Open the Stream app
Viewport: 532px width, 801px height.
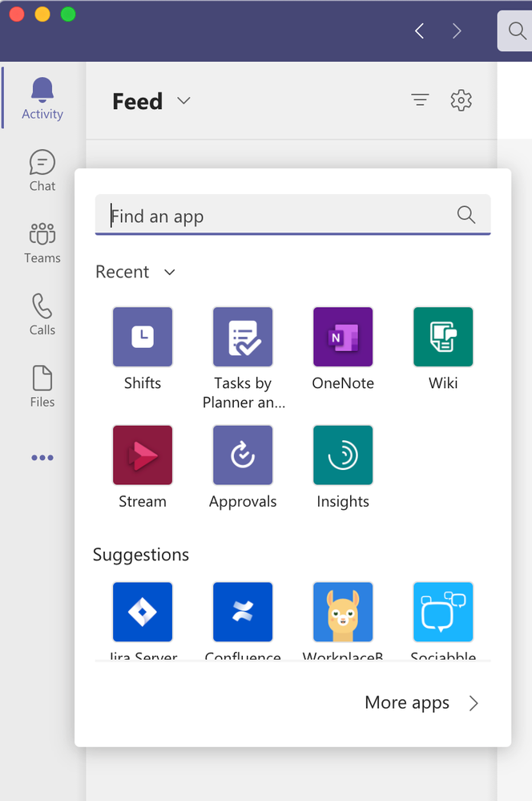pyautogui.click(x=143, y=455)
